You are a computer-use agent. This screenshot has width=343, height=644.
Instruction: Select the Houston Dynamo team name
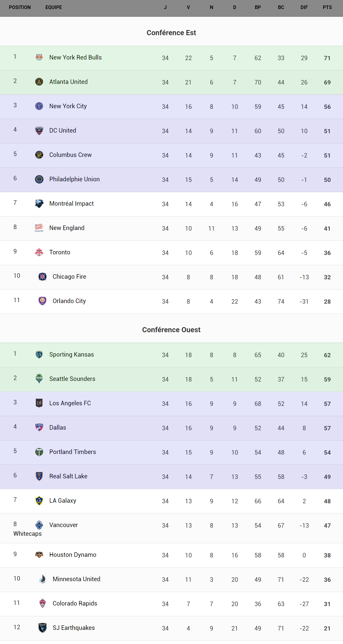[x=73, y=555]
